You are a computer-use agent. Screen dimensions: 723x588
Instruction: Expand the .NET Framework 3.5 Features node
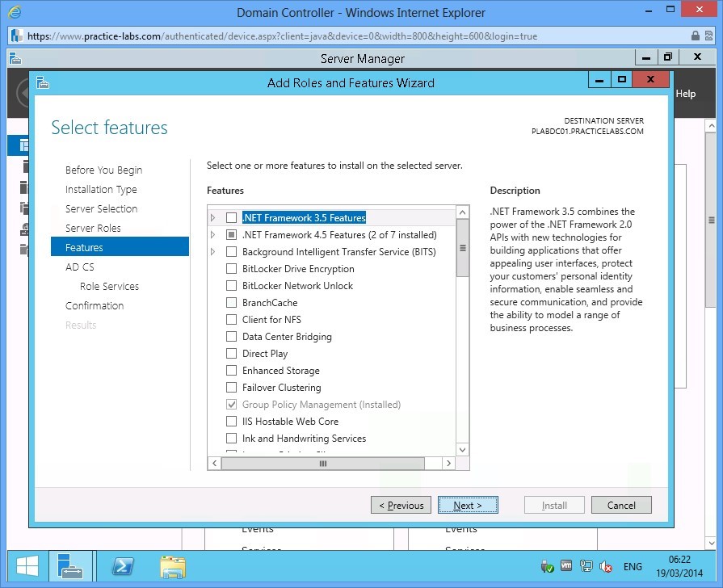[x=213, y=218]
